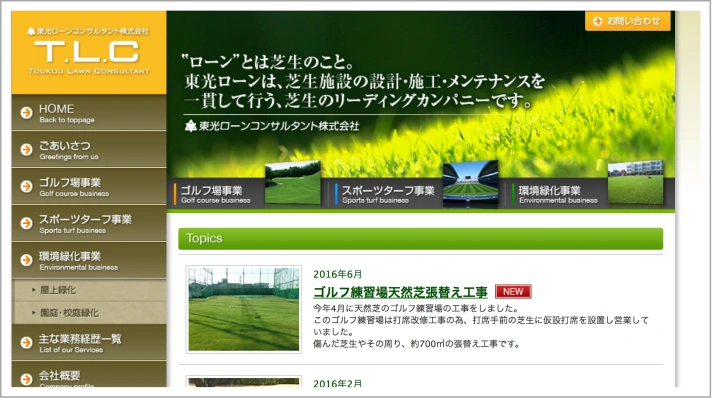Click the arrow icon beside 主な業務経歴一覧
Viewport: 712px width, 398px height.
click(26, 343)
